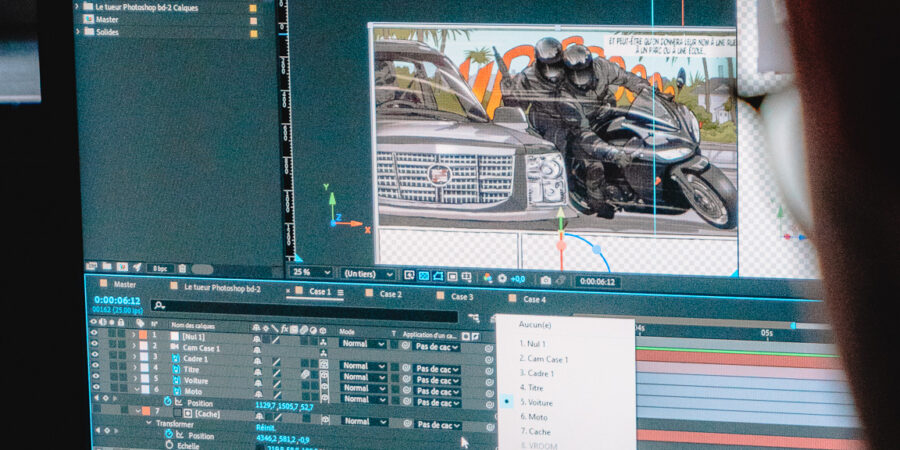Create a new folder in project panel
This screenshot has width=900, height=450.
107,266
